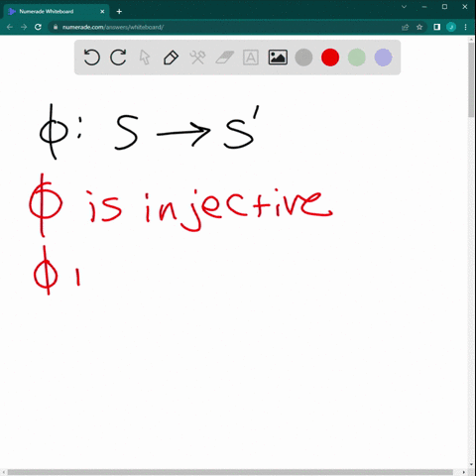Reload the Numerade whiteboard page
476x476 pixels.
[x=38, y=27]
